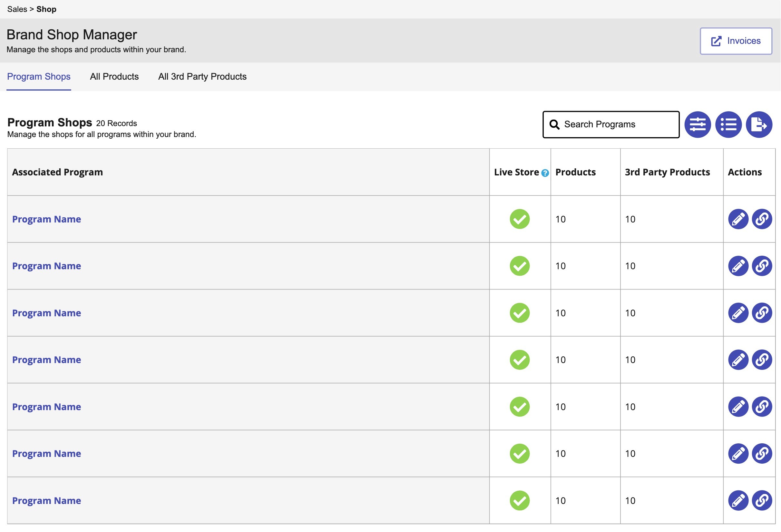Click the search magnifier icon
781x532 pixels.
point(554,125)
